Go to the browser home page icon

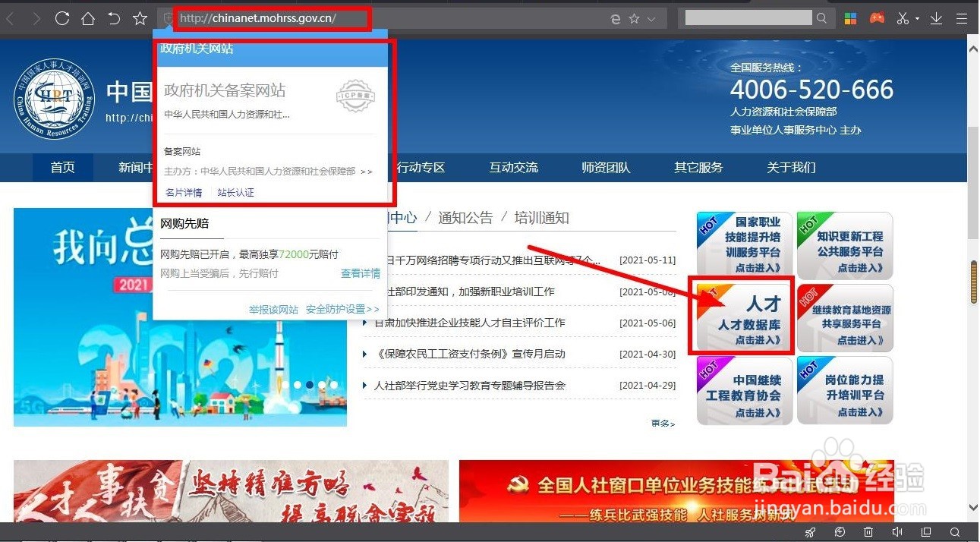coord(88,18)
